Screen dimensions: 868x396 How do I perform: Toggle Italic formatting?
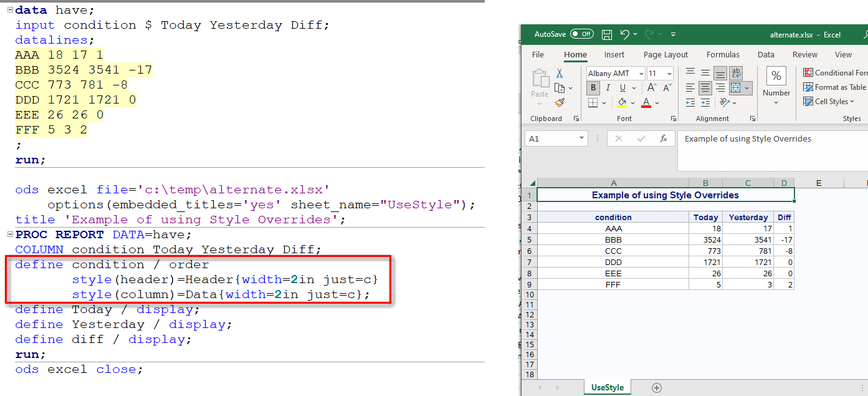coord(608,88)
